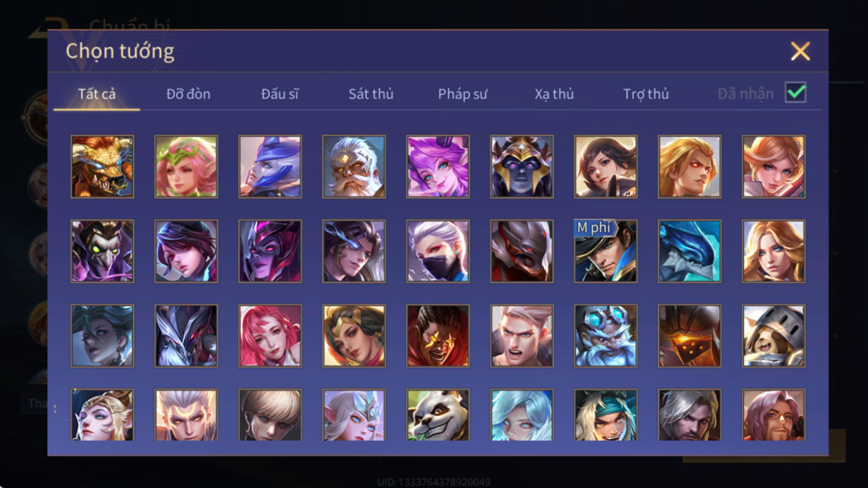Open the Đấu sĩ tab
The width and height of the screenshot is (868, 488).
click(280, 94)
